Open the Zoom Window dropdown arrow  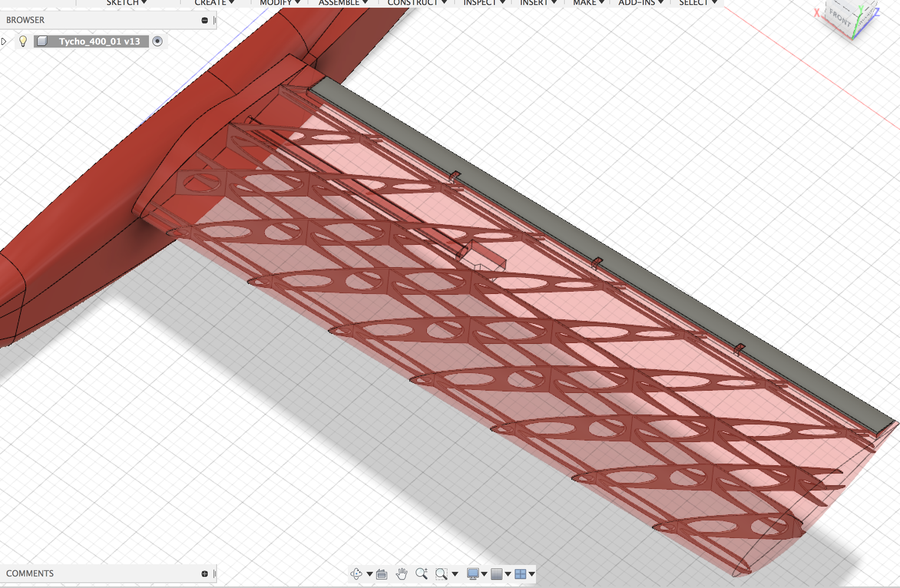(455, 574)
